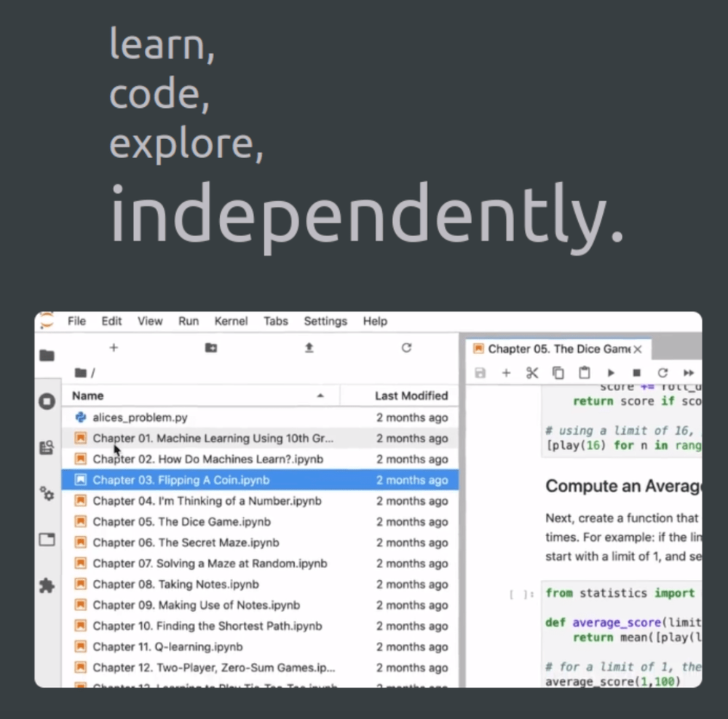The height and width of the screenshot is (719, 728).
Task: Open the Kernel menu
Action: click(231, 321)
